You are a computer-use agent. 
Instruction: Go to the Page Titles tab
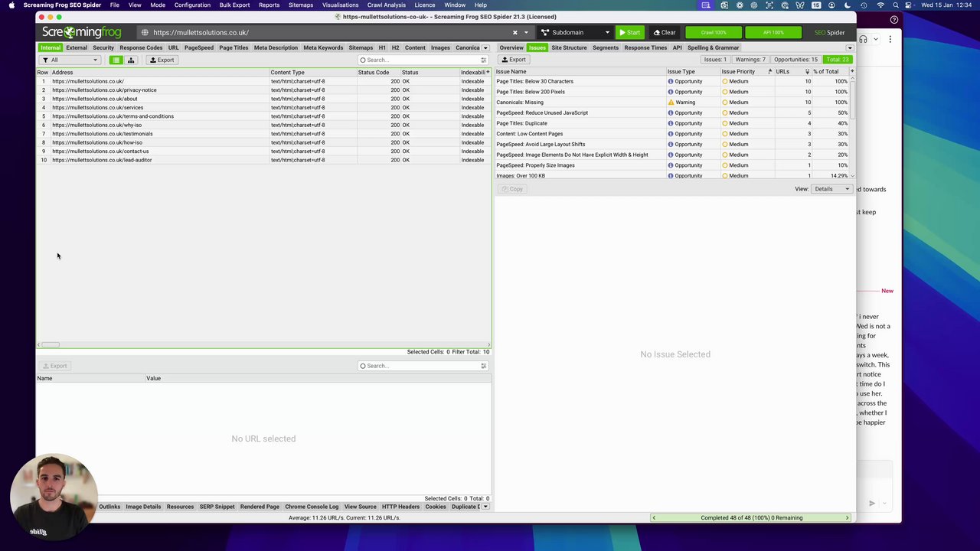pos(234,47)
